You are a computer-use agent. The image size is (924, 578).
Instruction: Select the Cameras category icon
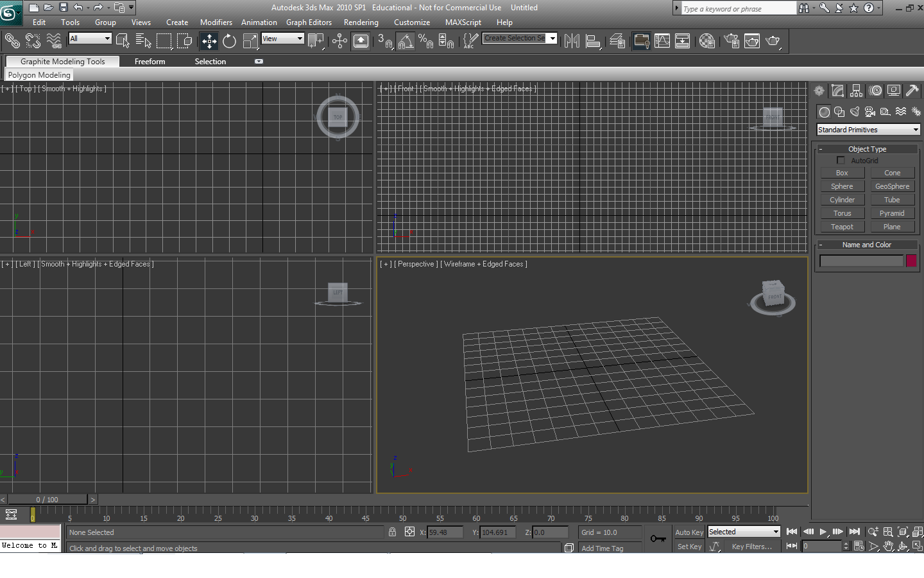869,111
